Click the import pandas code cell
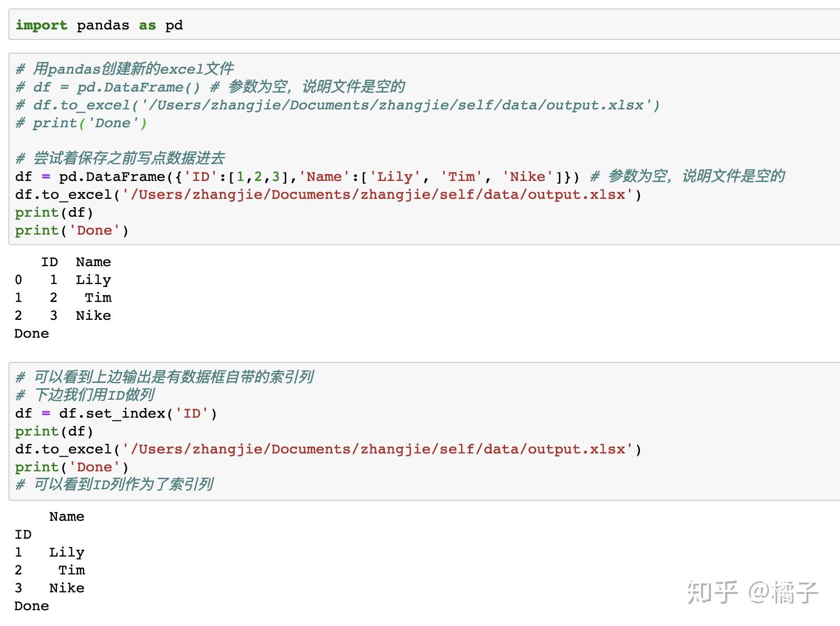 (424, 25)
